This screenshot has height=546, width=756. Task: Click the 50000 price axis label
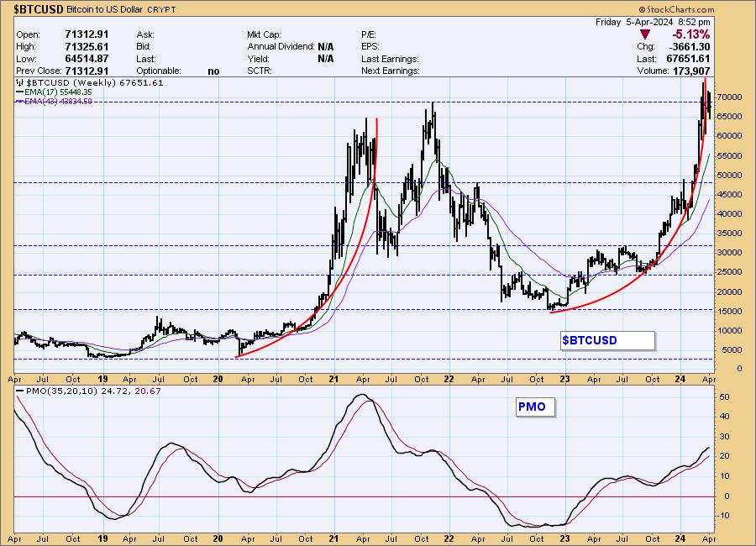[729, 175]
